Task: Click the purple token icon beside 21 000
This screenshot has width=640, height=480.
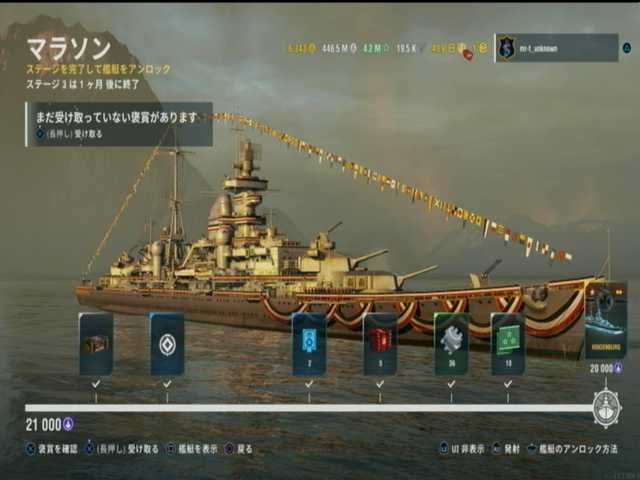Action: (x=68, y=424)
